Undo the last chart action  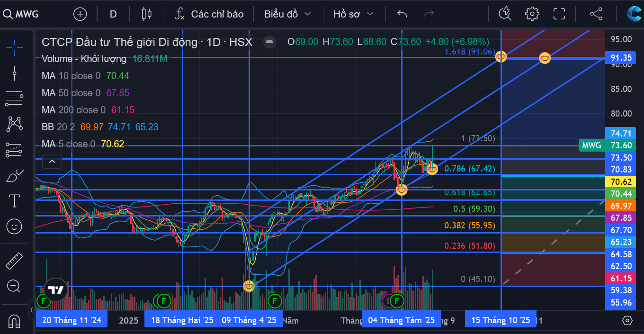pyautogui.click(x=402, y=14)
